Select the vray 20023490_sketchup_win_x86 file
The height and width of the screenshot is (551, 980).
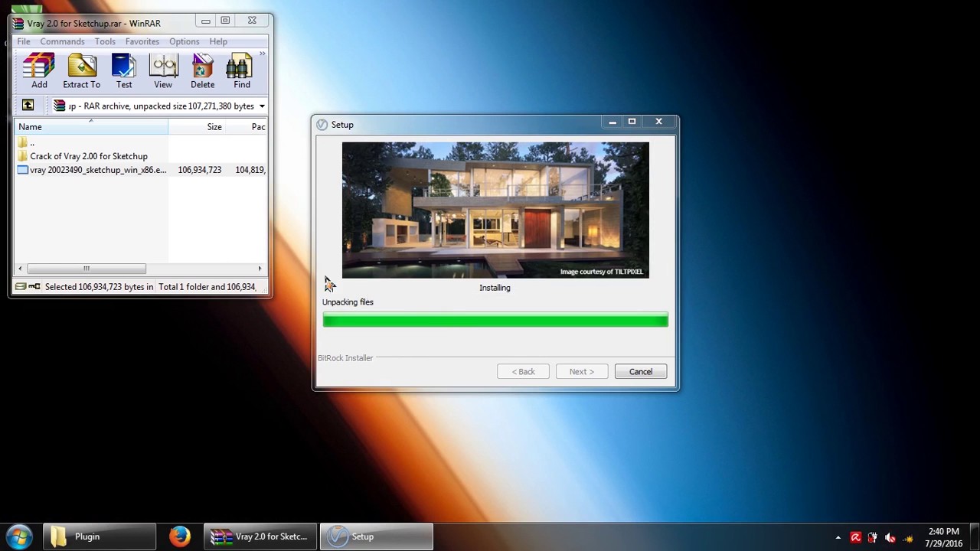point(91,170)
